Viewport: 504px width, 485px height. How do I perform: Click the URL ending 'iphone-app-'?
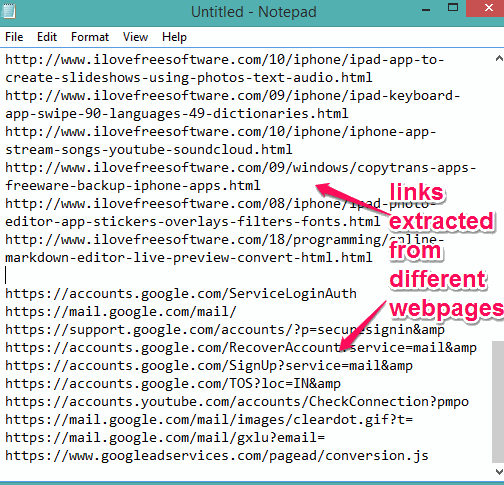tap(221, 132)
